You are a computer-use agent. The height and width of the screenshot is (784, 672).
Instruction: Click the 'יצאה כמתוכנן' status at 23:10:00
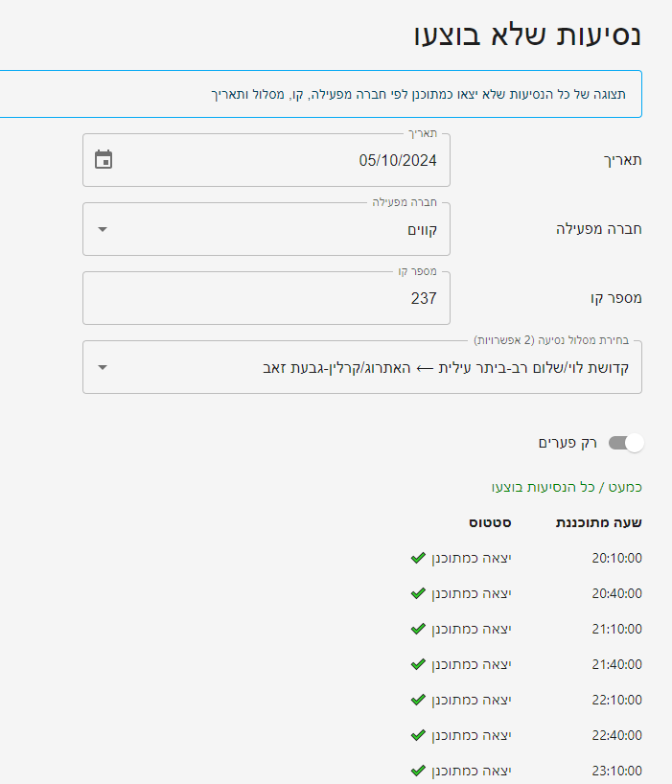point(470,771)
